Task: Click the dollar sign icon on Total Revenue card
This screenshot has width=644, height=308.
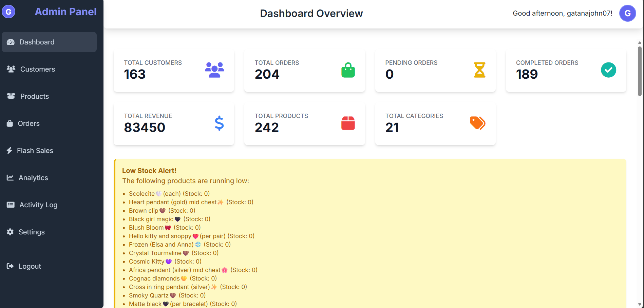Action: click(219, 123)
